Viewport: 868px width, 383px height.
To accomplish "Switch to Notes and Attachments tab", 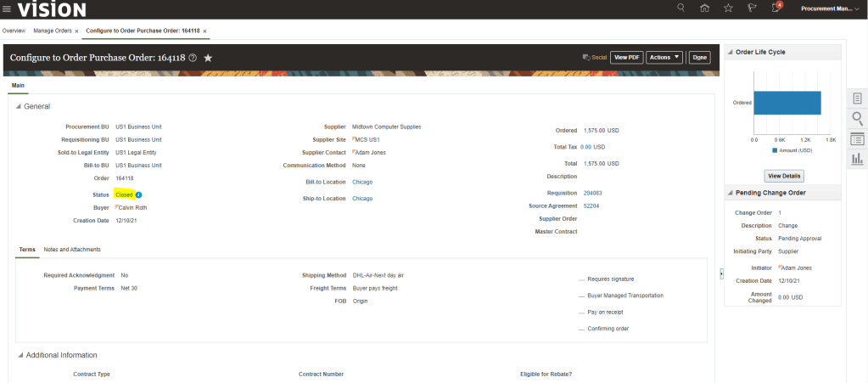I will (x=72, y=250).
